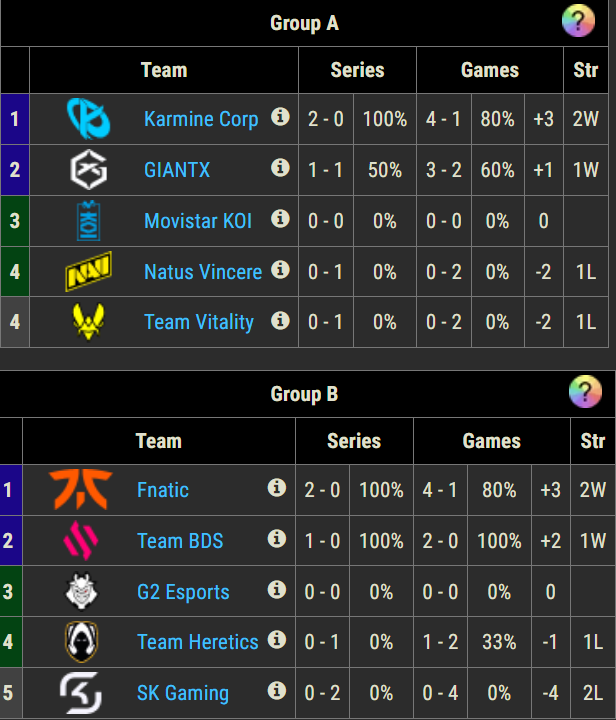Viewport: 616px width, 720px height.
Task: Click the Team BDS pink logo
Action: point(81,541)
